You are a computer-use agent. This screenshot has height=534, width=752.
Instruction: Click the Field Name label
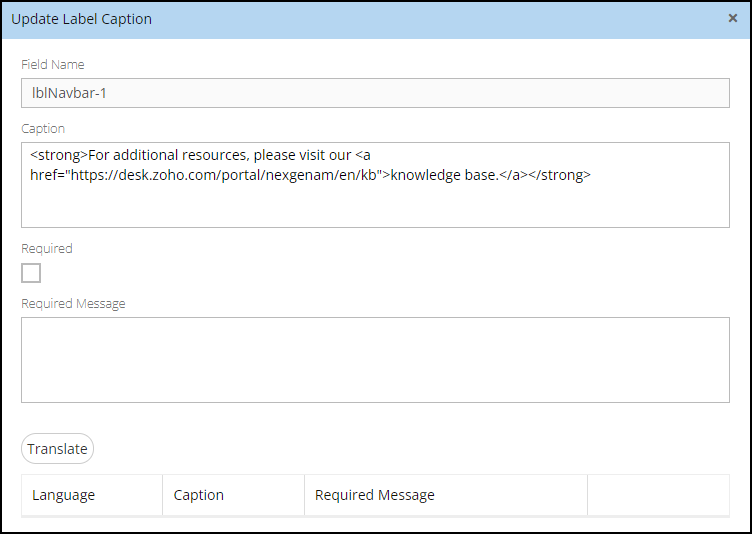53,64
